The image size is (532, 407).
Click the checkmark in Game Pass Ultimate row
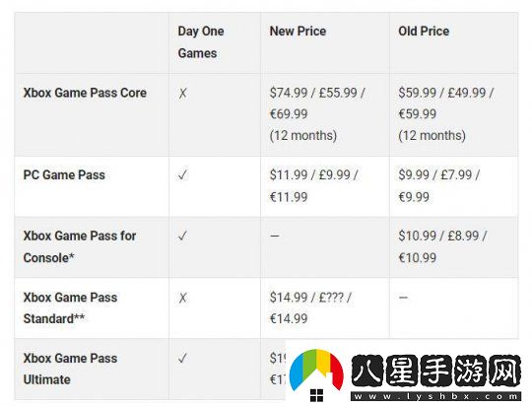(182, 358)
